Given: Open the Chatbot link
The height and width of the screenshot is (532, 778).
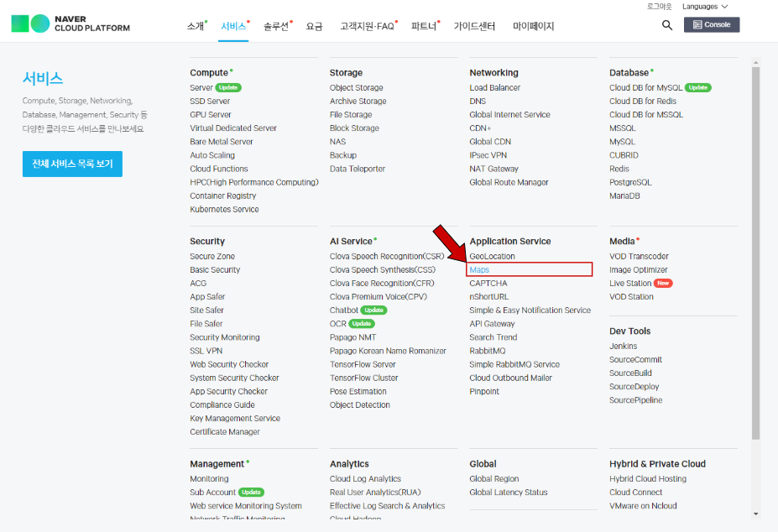Looking at the screenshot, I should (344, 310).
